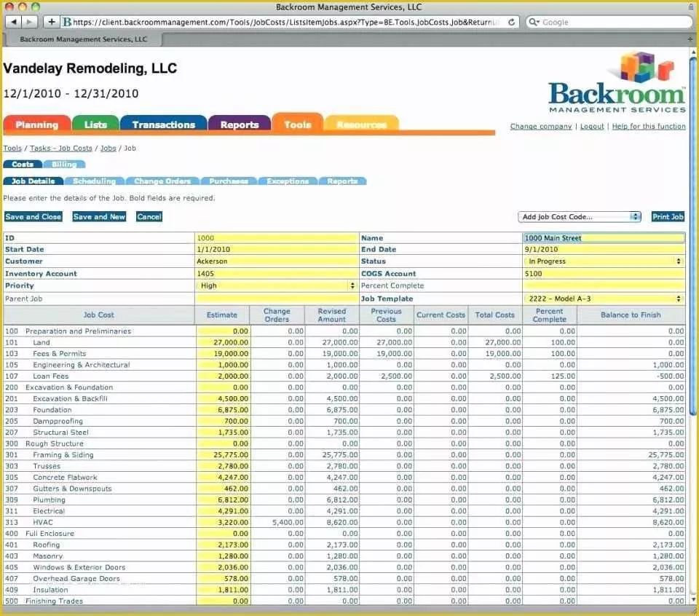This screenshot has width=699, height=616.
Task: Switch to Scheduling tab
Action: (x=94, y=181)
